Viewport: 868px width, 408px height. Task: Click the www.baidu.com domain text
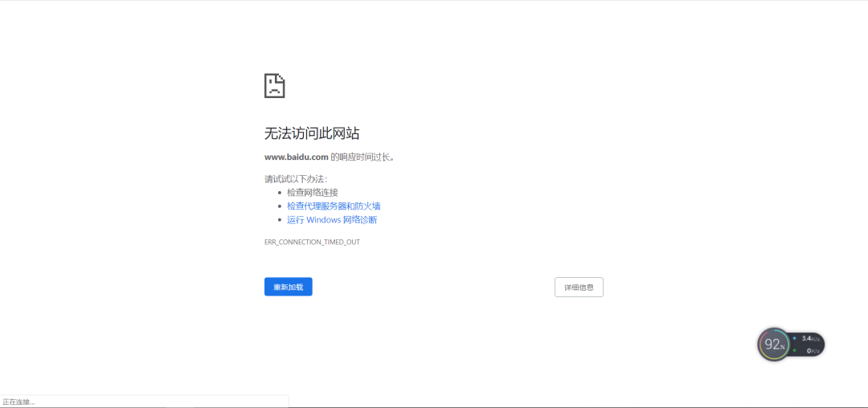point(296,157)
